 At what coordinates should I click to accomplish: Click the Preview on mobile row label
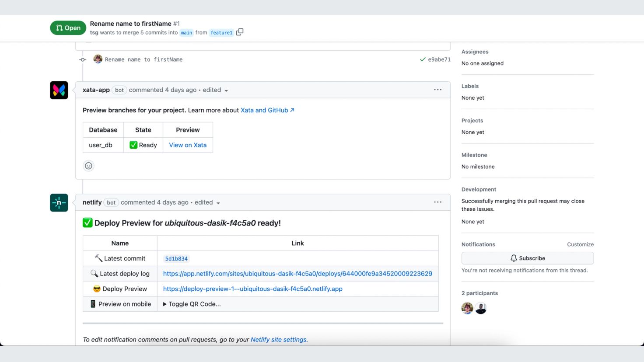click(120, 304)
